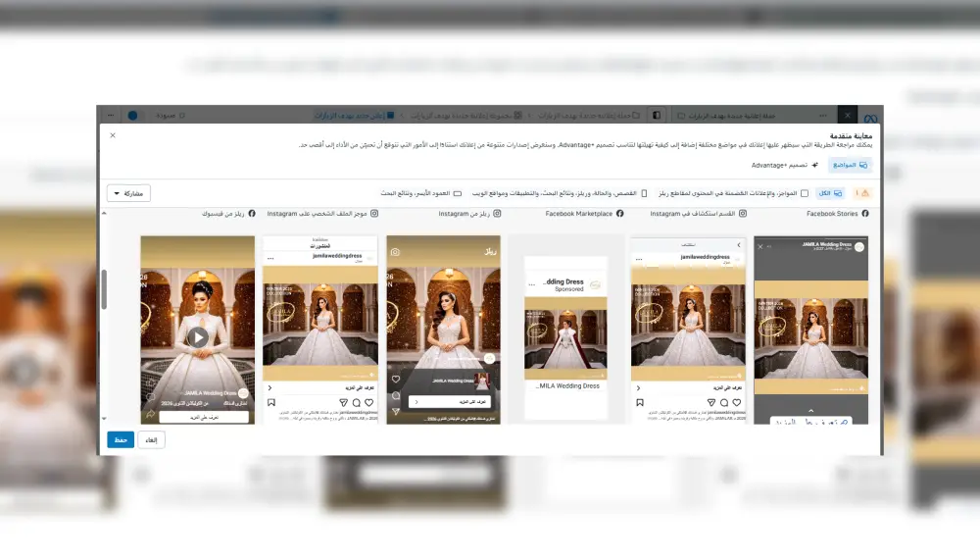This screenshot has width=980, height=560.
Task: Click heart icon in Instagram Reels preview
Action: click(x=396, y=380)
